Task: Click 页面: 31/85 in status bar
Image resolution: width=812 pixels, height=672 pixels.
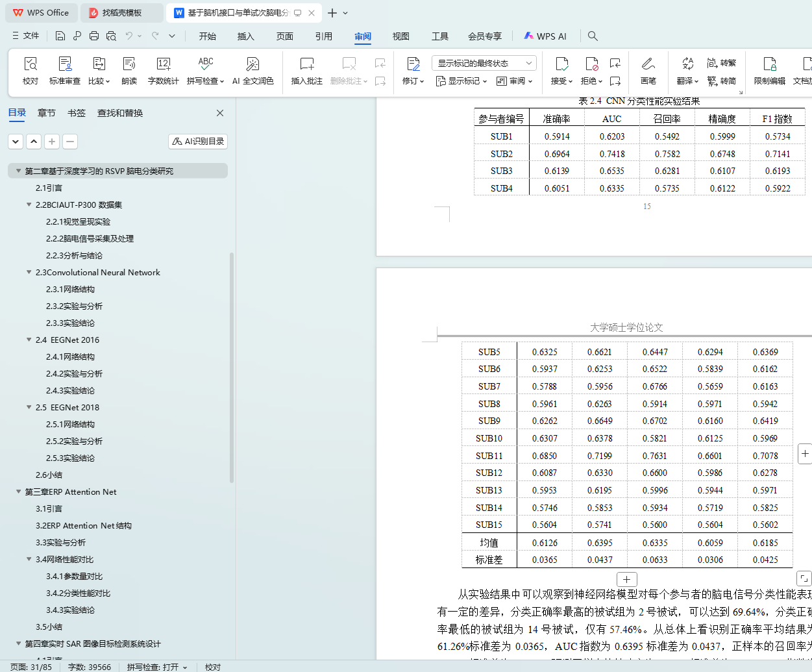Action: click(31, 667)
